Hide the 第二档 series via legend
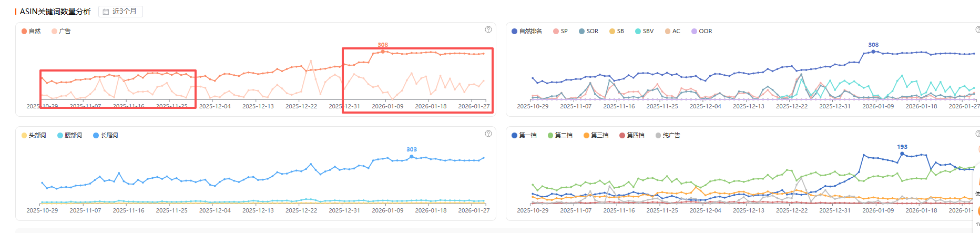980x233 pixels. click(x=560, y=135)
